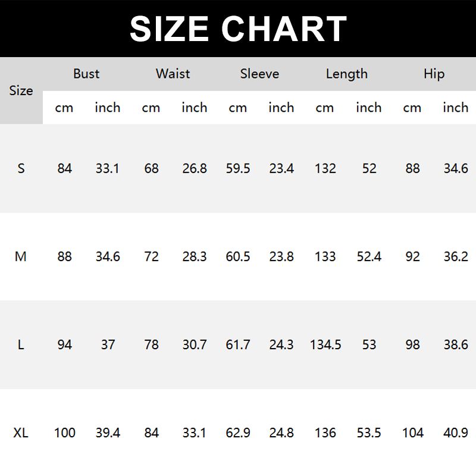Click the 37 bust inch value for L
Viewport: 476px width, 476px height.
108,345
